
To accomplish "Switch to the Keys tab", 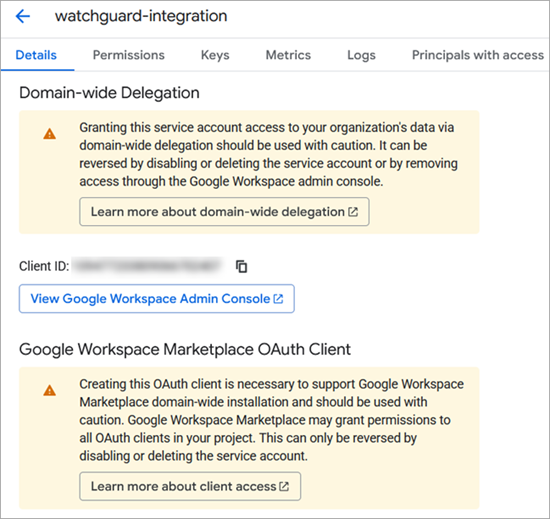I will coord(215,55).
